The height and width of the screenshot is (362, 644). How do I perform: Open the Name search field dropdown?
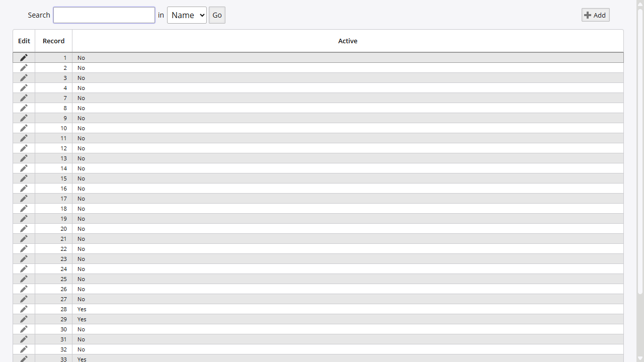[187, 15]
